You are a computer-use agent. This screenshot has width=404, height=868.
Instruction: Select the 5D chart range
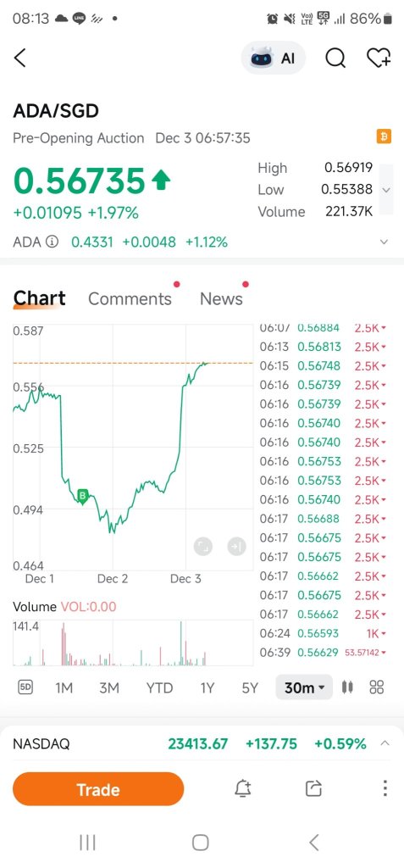pyautogui.click(x=25, y=687)
